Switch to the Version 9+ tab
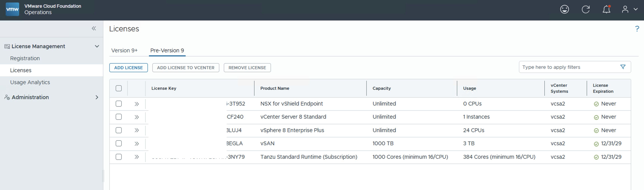 pos(124,51)
